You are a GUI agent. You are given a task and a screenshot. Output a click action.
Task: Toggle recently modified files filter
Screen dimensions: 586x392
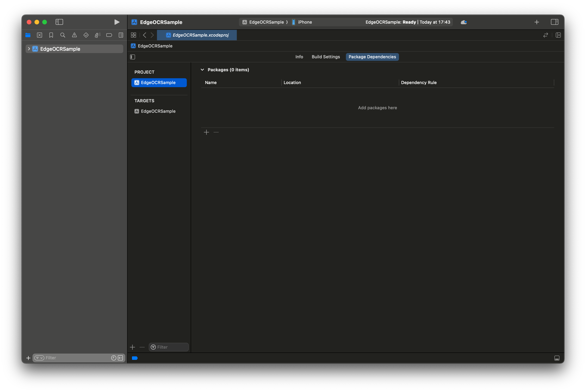coord(114,358)
